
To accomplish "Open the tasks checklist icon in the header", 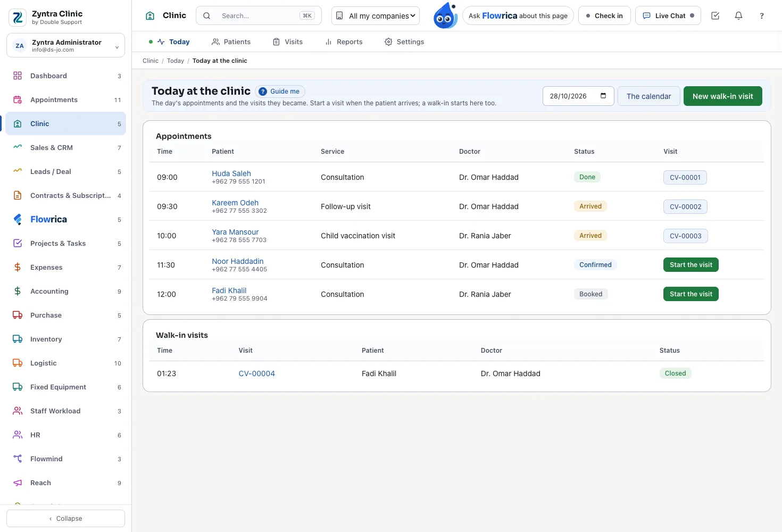I will pos(715,16).
